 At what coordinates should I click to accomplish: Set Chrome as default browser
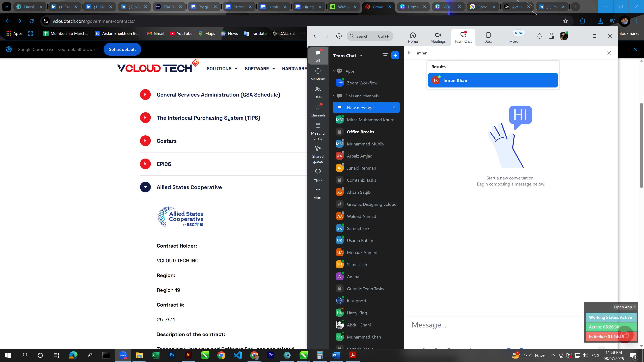[x=122, y=49]
